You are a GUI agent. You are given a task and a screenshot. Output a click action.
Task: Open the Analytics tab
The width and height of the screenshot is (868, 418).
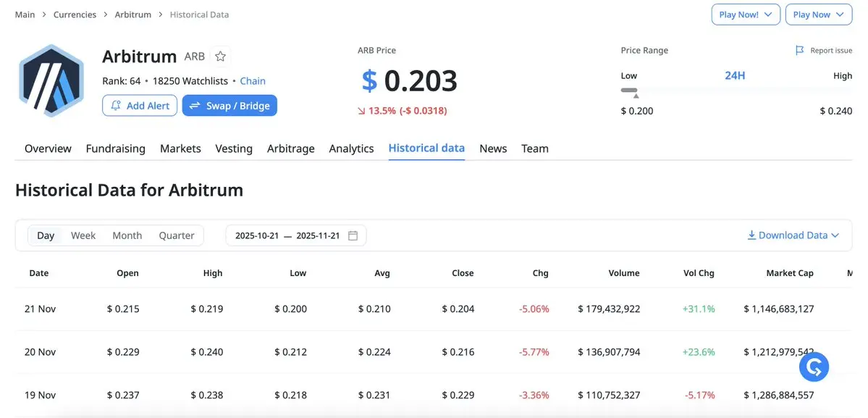click(x=351, y=149)
